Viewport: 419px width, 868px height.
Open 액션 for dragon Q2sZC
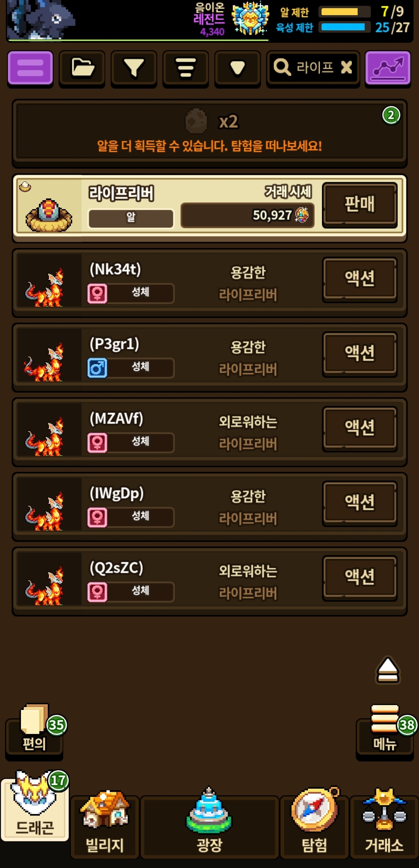(x=360, y=578)
